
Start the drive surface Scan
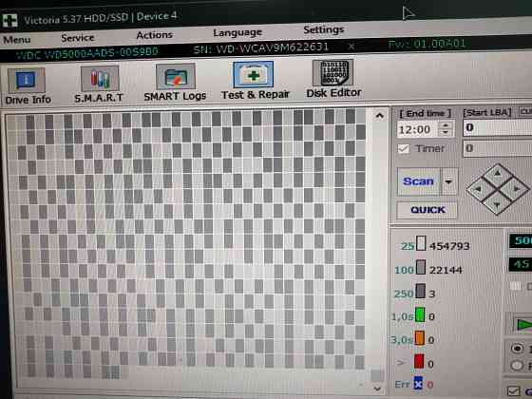(x=418, y=181)
